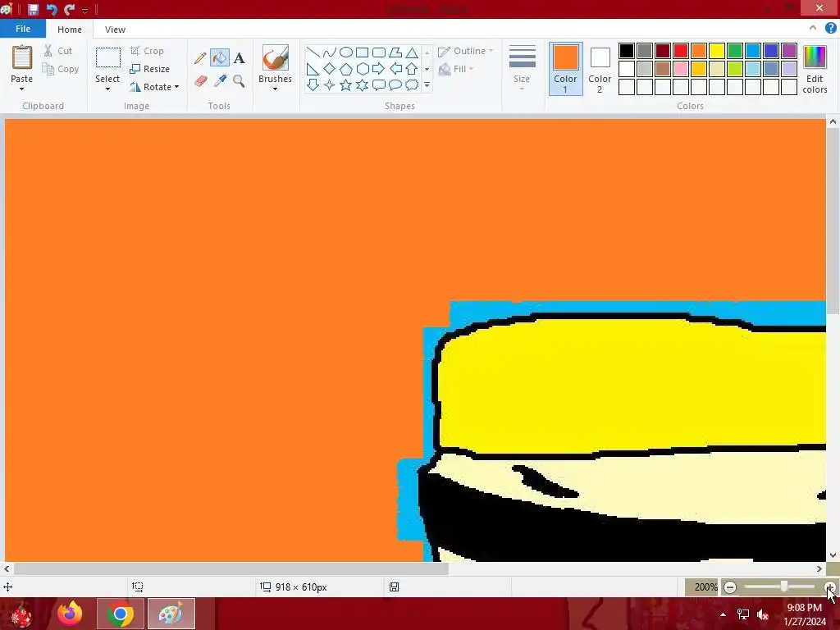Collapse the ribbon with the chevron
Viewport: 840px width, 630px height.
click(813, 28)
